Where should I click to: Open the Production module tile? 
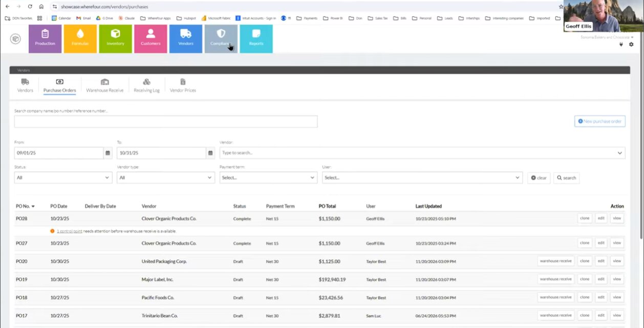45,38
